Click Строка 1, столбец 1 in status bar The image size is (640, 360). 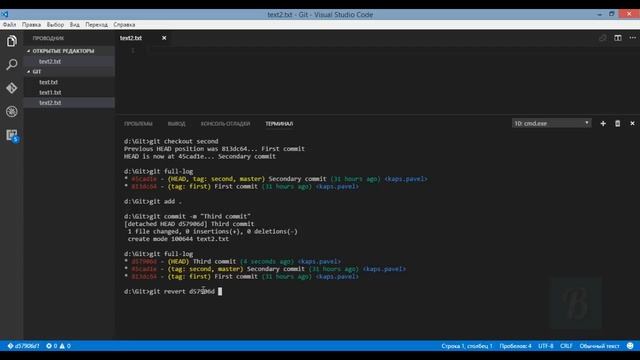tap(467, 346)
